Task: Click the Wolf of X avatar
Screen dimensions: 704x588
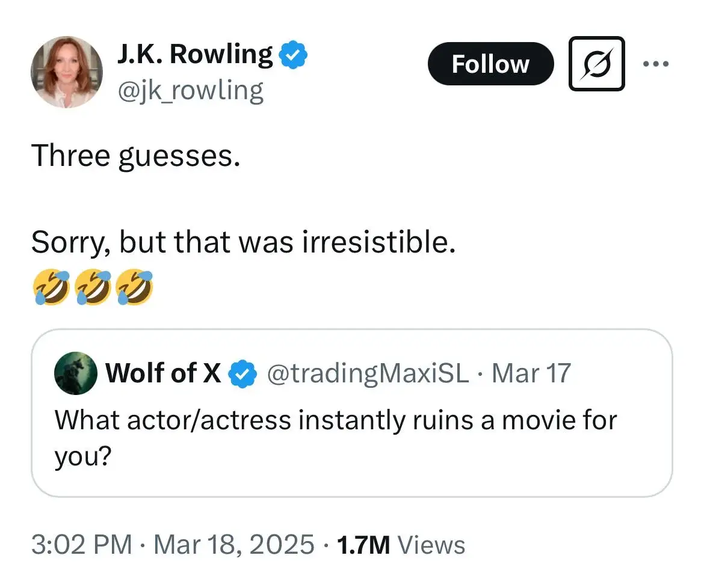Action: 76,373
